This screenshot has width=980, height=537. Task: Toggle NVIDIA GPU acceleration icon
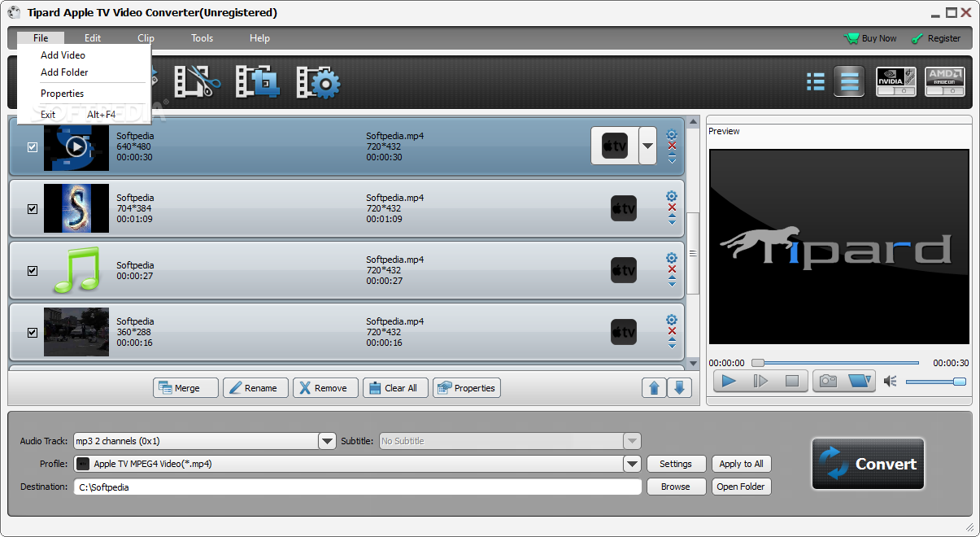click(896, 81)
